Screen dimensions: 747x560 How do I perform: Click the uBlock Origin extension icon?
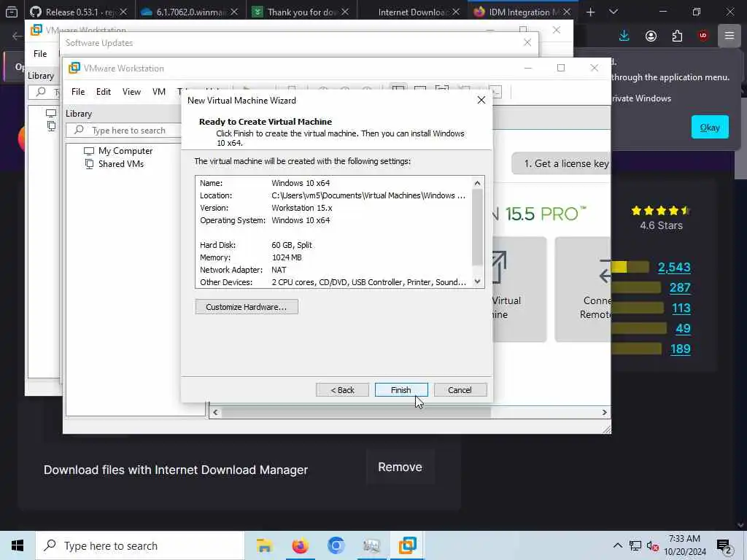pyautogui.click(x=703, y=36)
